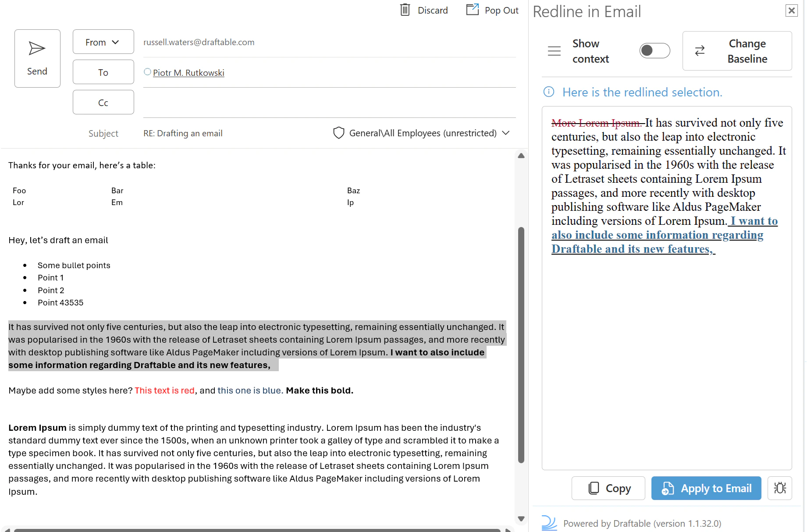Click the scroll down arrow of message body

click(521, 518)
